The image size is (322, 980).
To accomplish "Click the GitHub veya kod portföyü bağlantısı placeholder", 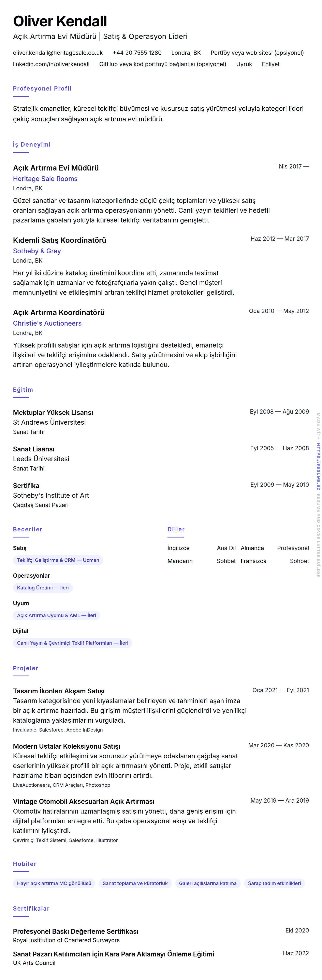I will coord(163,64).
